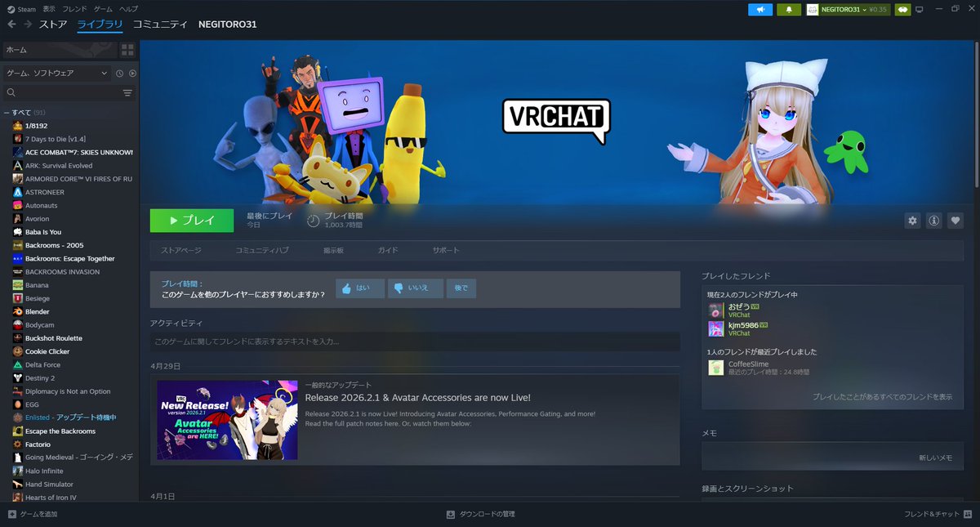Image resolution: width=980 pixels, height=527 pixels.
Task: Click the announcements megaphone icon
Action: click(759, 10)
